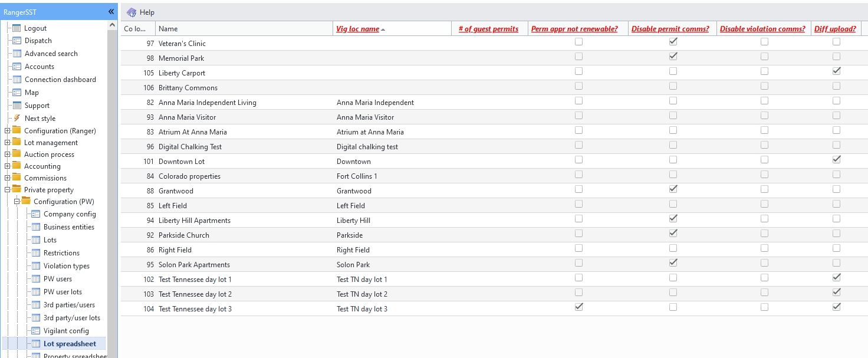This screenshot has width=868, height=358.
Task: Click the Next style lightning icon
Action: 17,118
